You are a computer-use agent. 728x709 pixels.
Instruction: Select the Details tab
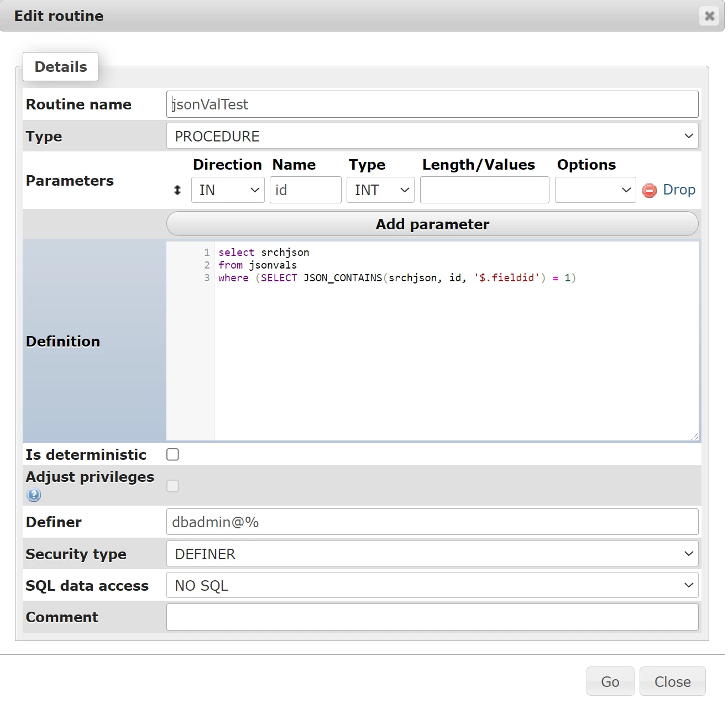61,67
